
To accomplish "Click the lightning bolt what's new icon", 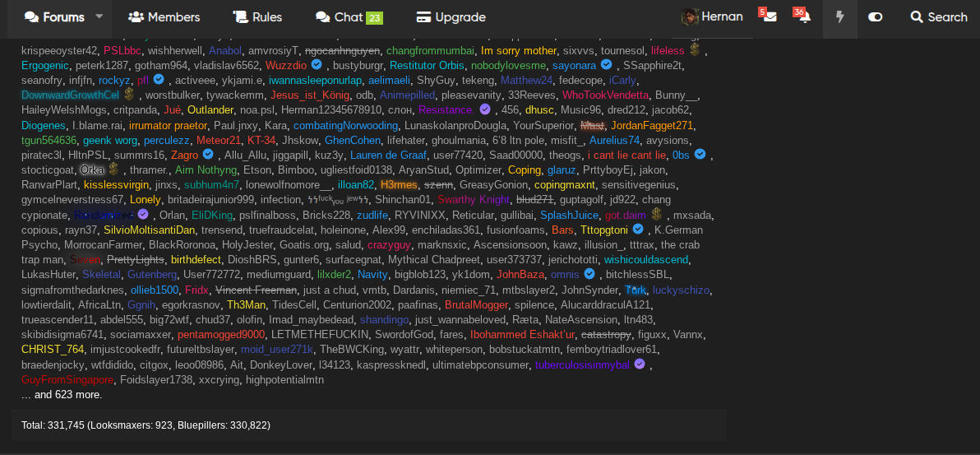I will click(840, 17).
